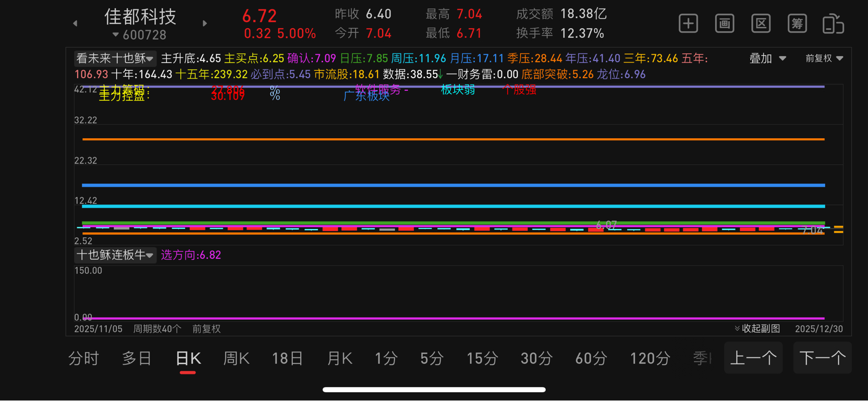Screen dimensions: 868x401
Task: Open stock code 600728 dropdown
Action: point(139,35)
